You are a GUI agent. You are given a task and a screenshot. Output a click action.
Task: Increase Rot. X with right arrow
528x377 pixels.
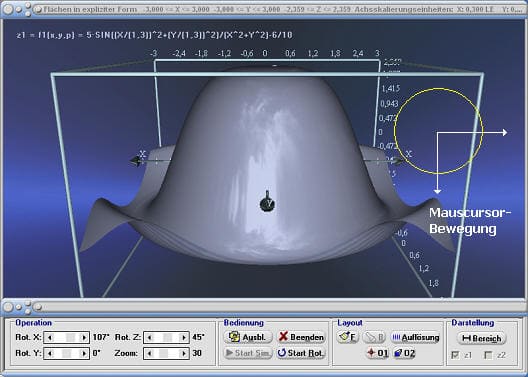84,337
